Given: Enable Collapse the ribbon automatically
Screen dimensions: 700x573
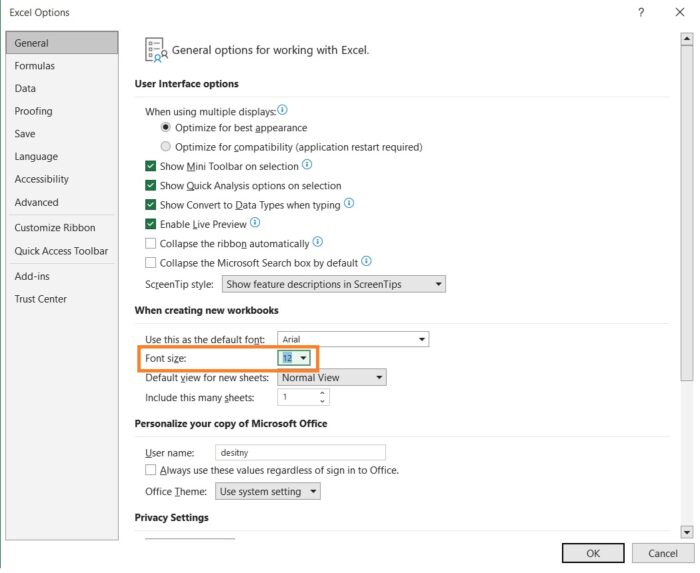Looking at the screenshot, I should (x=150, y=244).
